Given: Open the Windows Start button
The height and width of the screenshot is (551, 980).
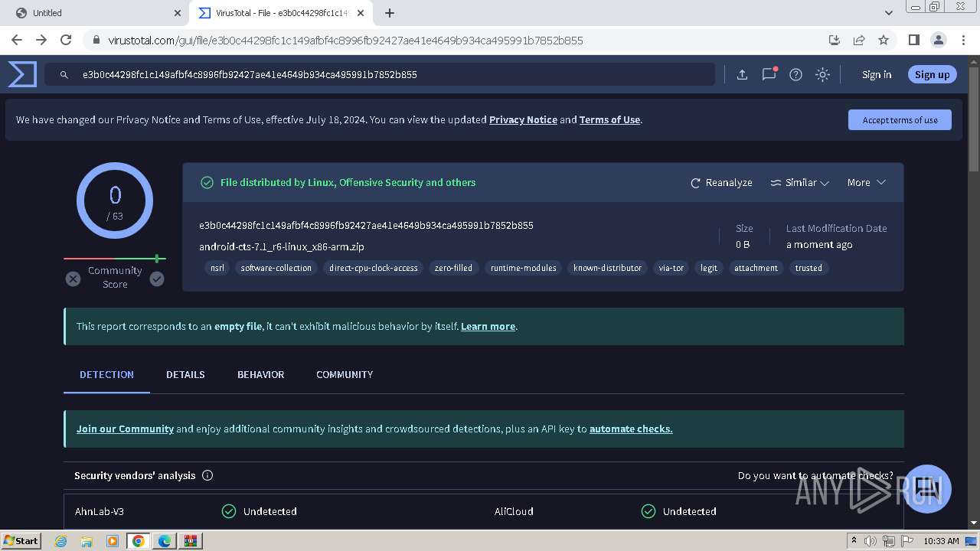Looking at the screenshot, I should point(21,540).
